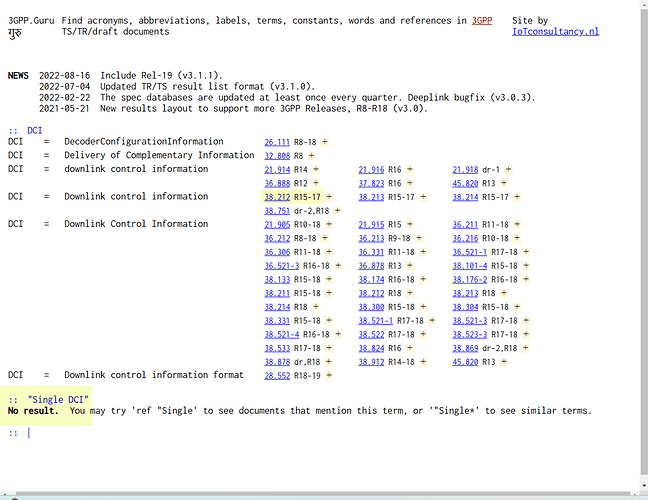Image resolution: width=648 pixels, height=500 pixels.
Task: Open spec 28.552 link
Action: [277, 376]
